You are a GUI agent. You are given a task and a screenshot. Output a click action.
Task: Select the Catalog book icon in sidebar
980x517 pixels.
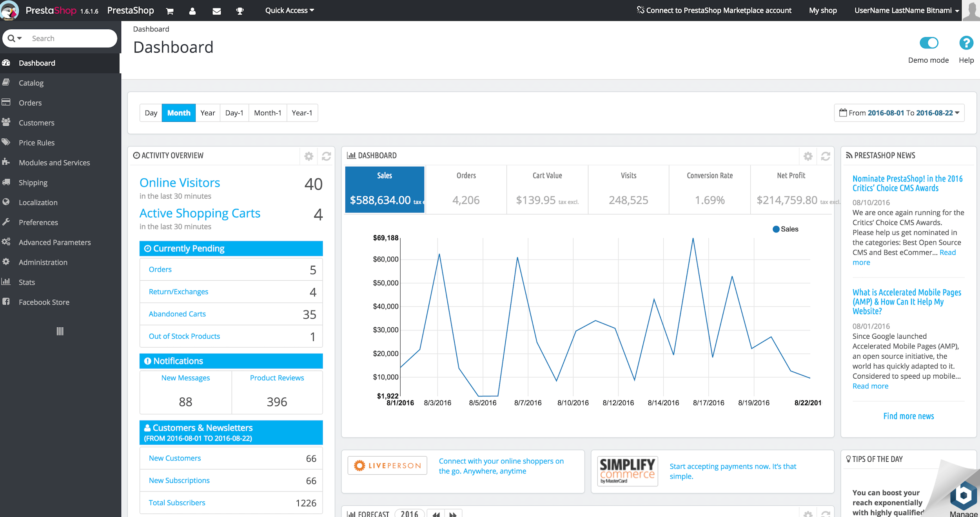tap(7, 83)
